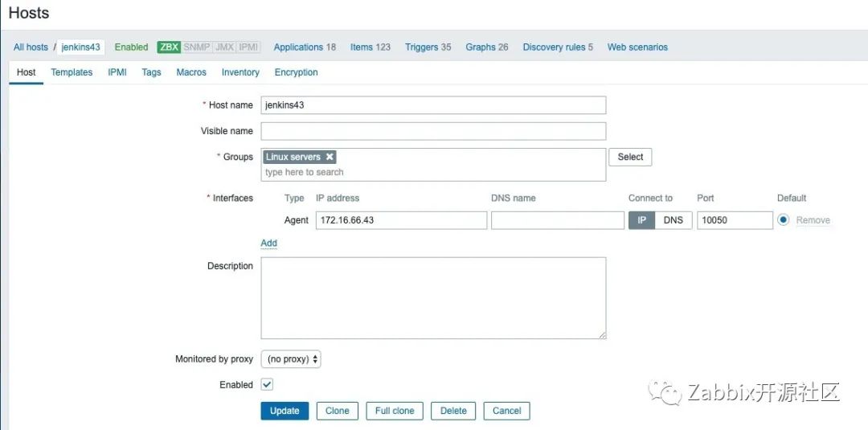Remove the Linux servers group tag
The image size is (868, 430).
pos(330,158)
